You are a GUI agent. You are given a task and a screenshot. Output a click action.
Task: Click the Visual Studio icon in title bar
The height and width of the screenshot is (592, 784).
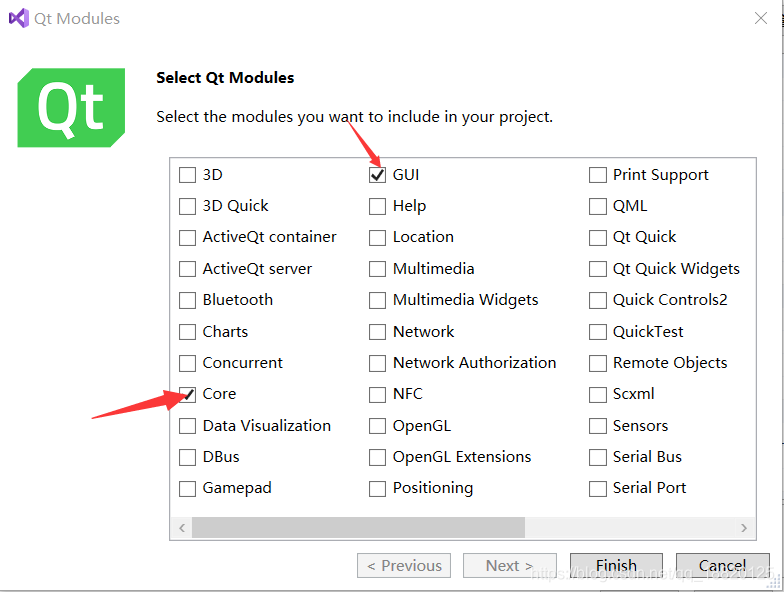click(x=18, y=18)
